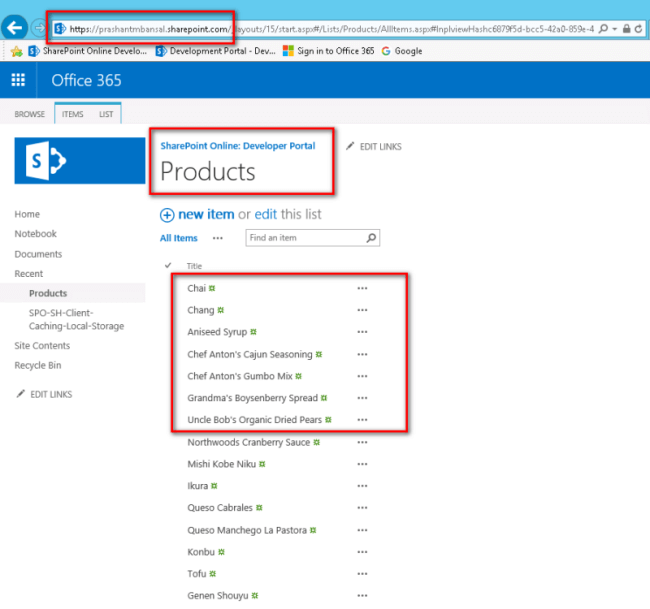Open SPO-SH-Client-Caching-Local-Storage navigation link

pyautogui.click(x=76, y=320)
